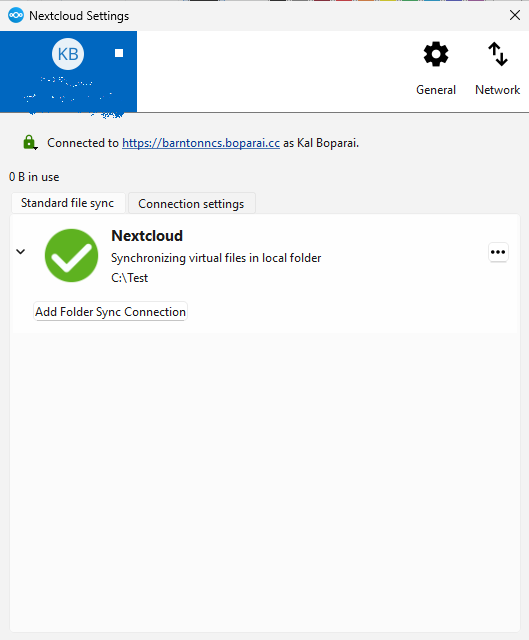Image resolution: width=529 pixels, height=640 pixels.
Task: Click the green padlock connection icon
Action: pyautogui.click(x=29, y=142)
